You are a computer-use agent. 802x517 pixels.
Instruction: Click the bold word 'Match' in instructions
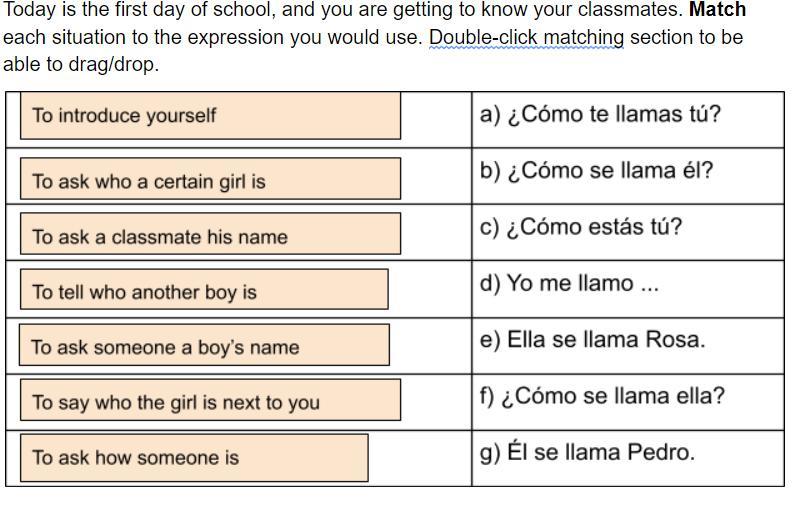[717, 10]
